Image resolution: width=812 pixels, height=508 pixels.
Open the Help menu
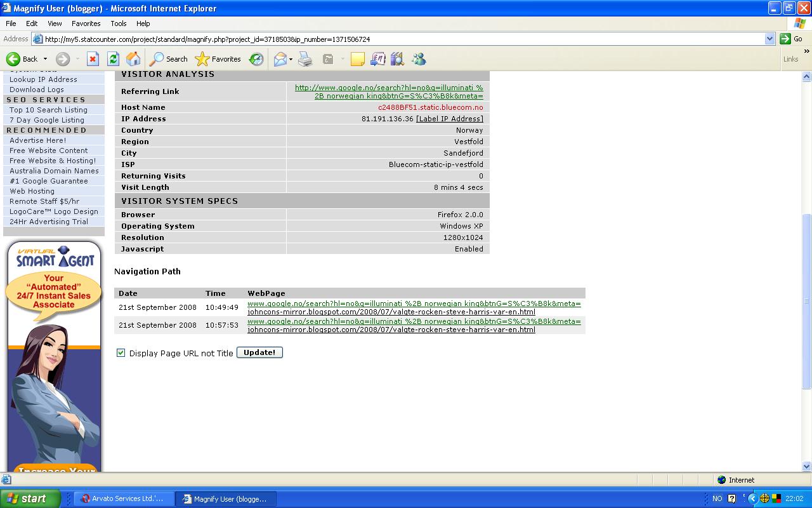click(x=143, y=23)
